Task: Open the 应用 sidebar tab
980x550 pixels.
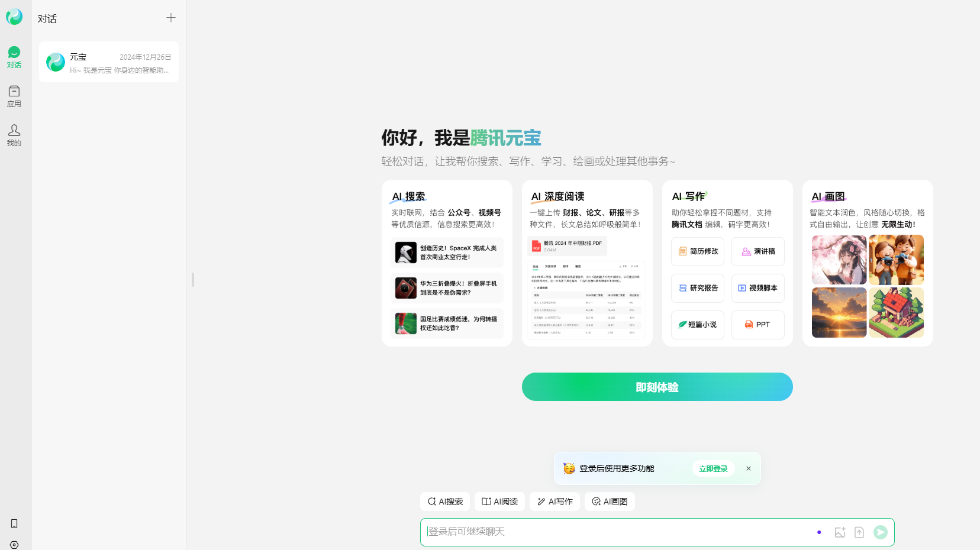Action: (14, 96)
